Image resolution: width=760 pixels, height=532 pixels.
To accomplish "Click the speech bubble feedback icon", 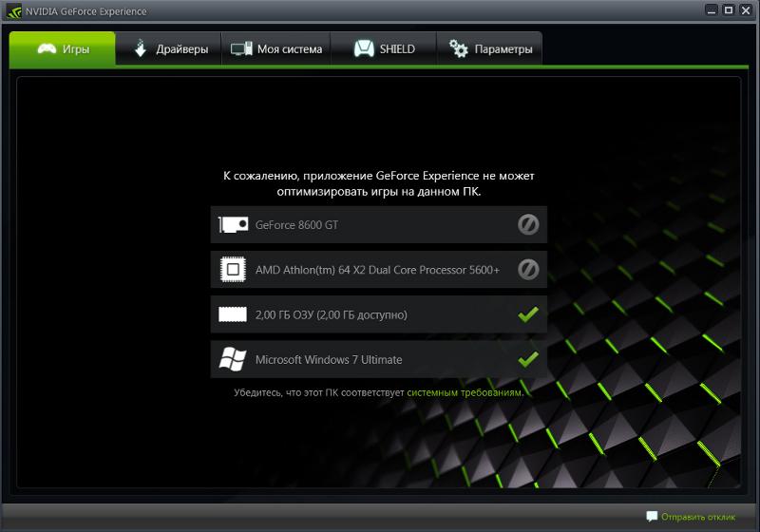I will [652, 517].
